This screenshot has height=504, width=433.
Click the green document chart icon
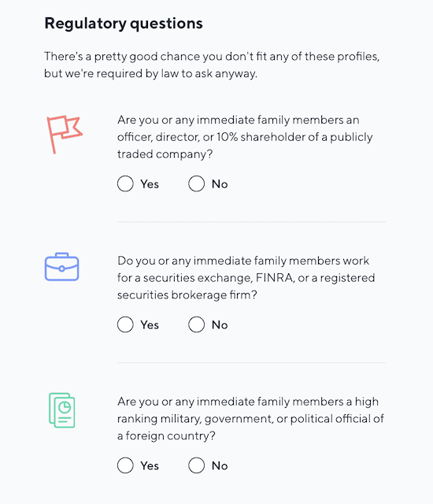[x=62, y=410]
